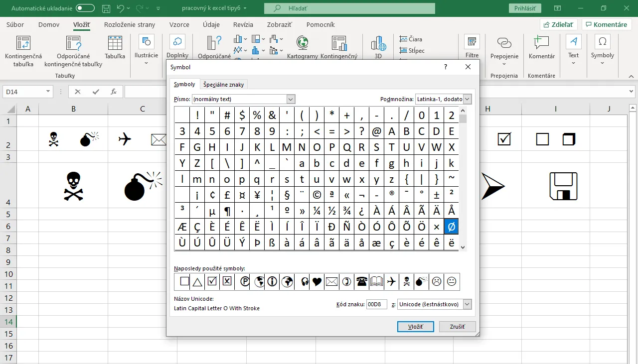Viewport: 638px width, 364px height.
Task: Click the Symbol dialog help question mark
Action: pos(446,67)
